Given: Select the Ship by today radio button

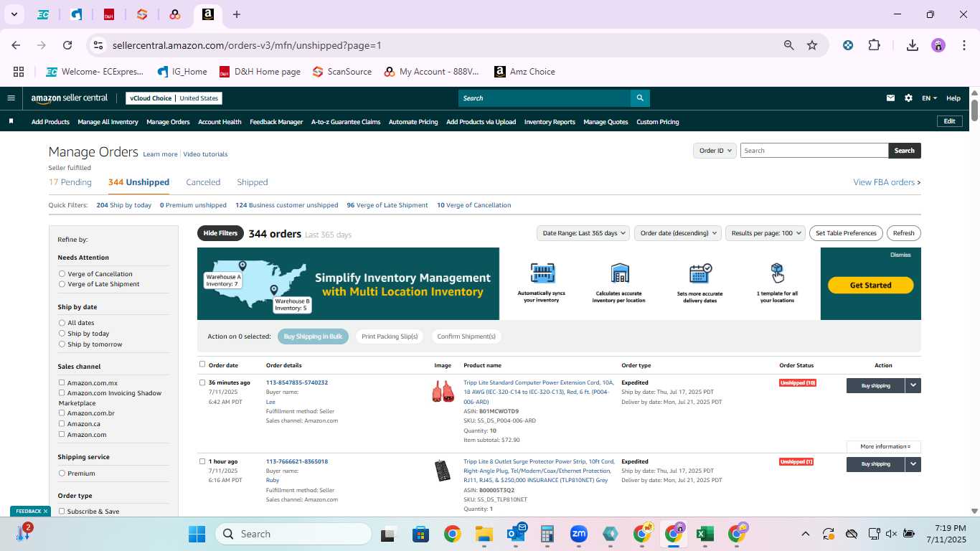Looking at the screenshot, I should click(62, 334).
